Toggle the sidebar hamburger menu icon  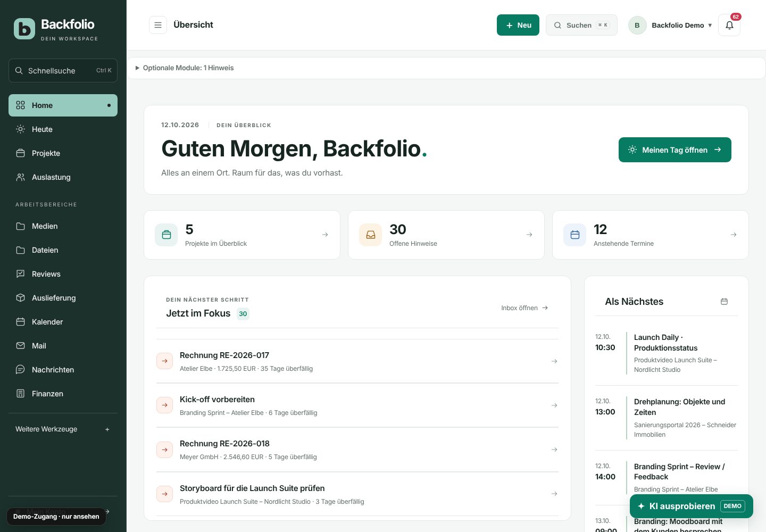point(158,25)
